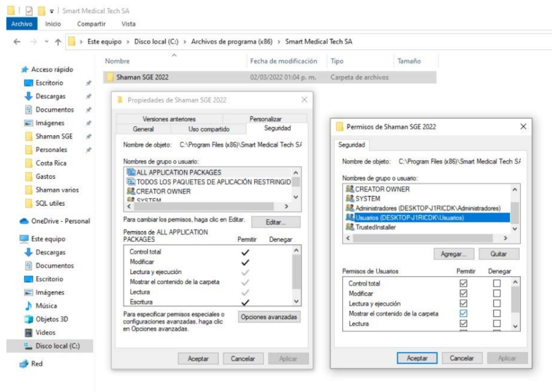Toggle Permitir checkbox for Control total
The height and width of the screenshot is (392, 552).
[463, 283]
